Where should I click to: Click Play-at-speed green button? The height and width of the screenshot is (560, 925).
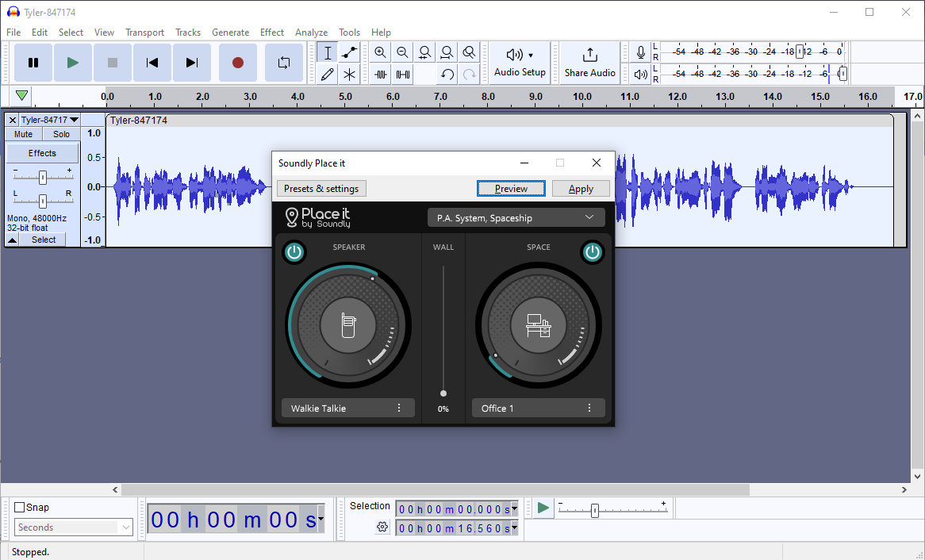[543, 508]
